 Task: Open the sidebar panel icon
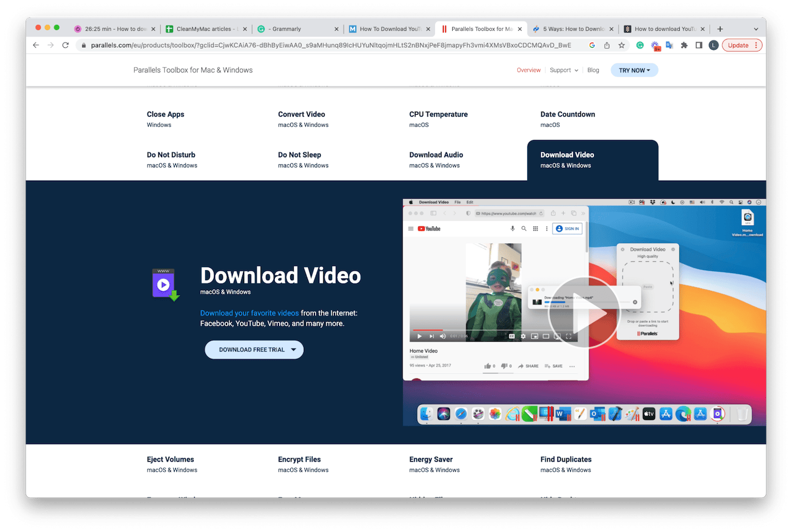click(x=700, y=45)
